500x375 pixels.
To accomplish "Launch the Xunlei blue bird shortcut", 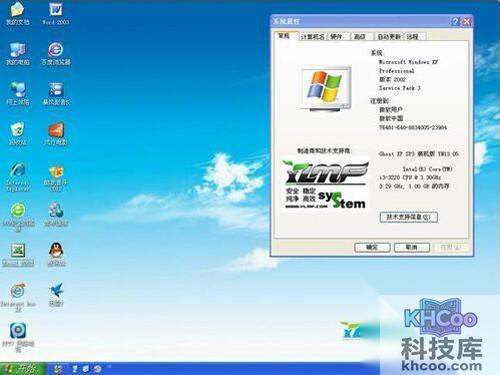I will tap(56, 295).
